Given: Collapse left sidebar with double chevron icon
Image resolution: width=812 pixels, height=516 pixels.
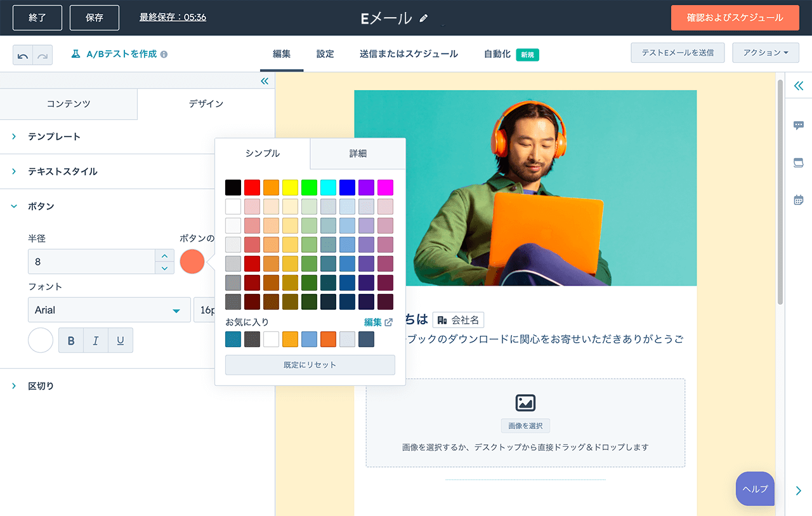Looking at the screenshot, I should (x=265, y=81).
